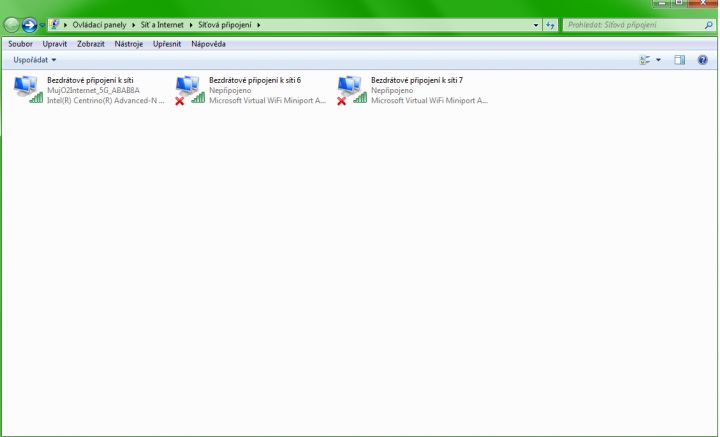
Task: Expand the arrow after Ovládací panely breadcrumb
Action: click(x=133, y=25)
